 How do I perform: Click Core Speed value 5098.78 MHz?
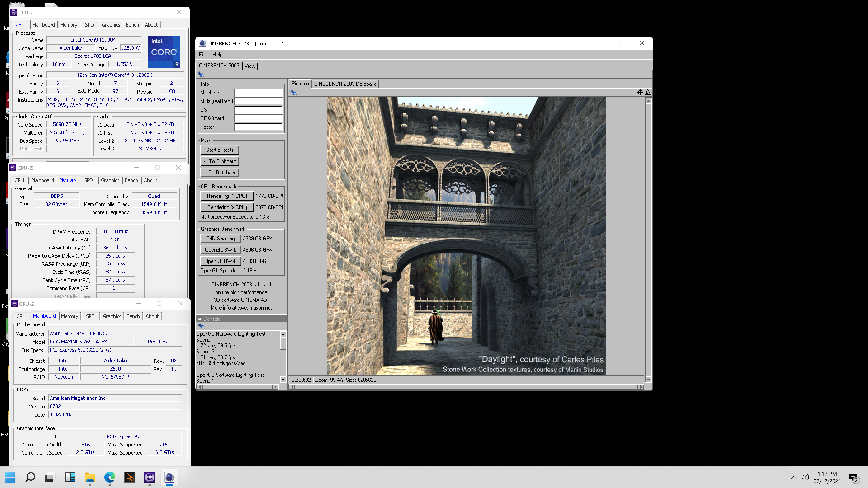67,124
